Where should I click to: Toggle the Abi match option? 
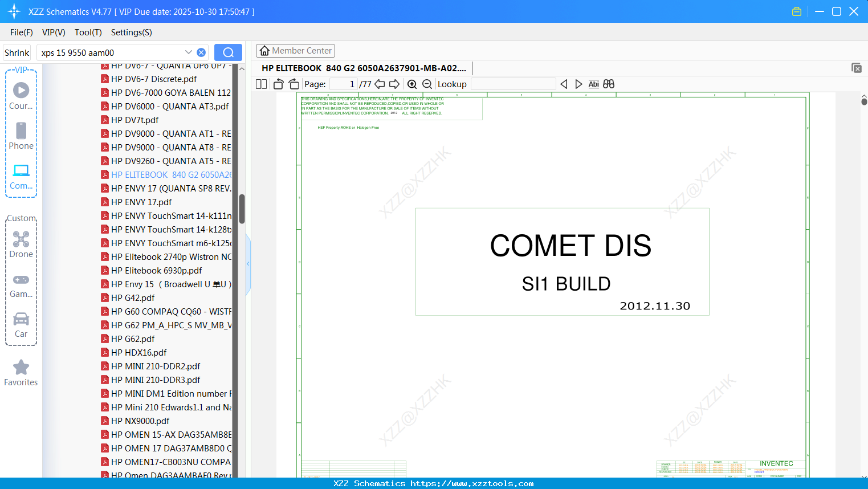tap(593, 84)
